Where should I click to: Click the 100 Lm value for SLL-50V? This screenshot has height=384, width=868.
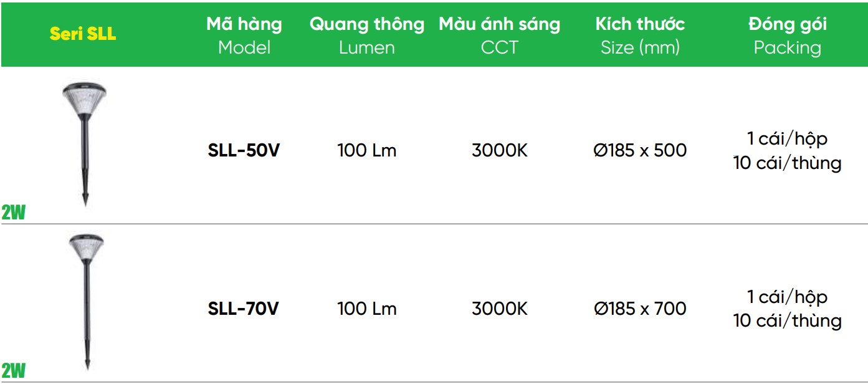pyautogui.click(x=367, y=150)
